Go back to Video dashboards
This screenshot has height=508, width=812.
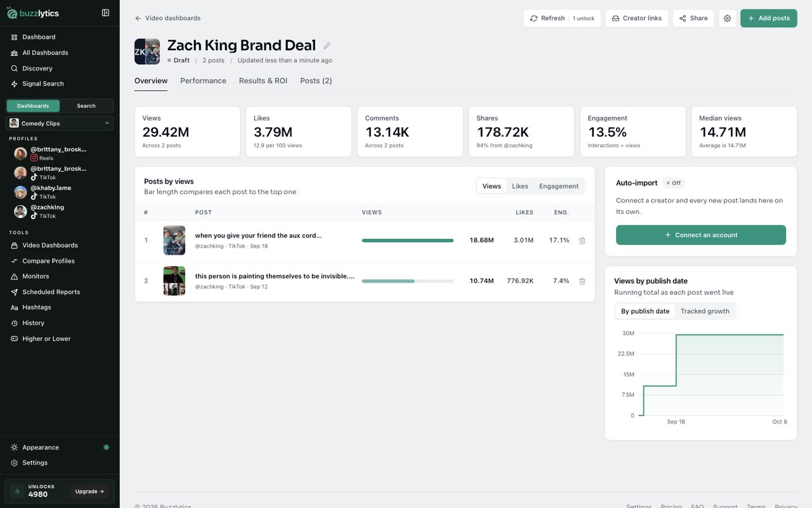(x=167, y=18)
